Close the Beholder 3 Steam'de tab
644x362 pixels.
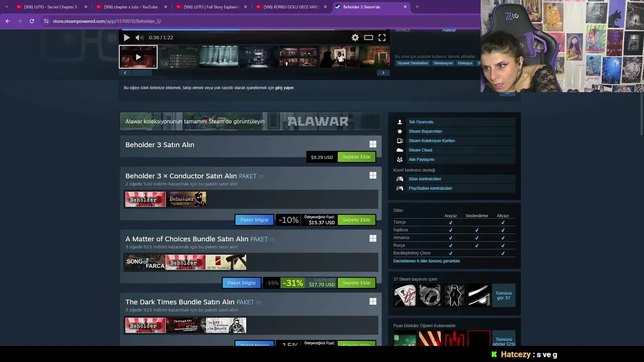pos(405,7)
